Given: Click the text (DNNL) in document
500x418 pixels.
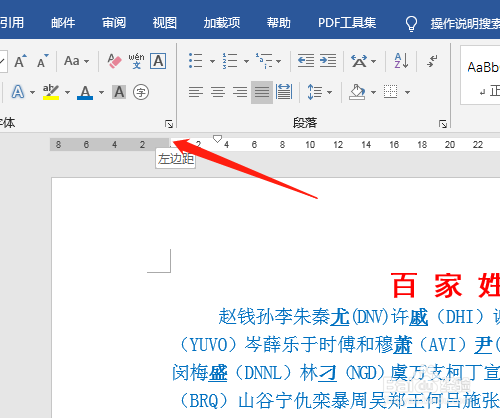Looking at the screenshot, I should pos(263,373).
